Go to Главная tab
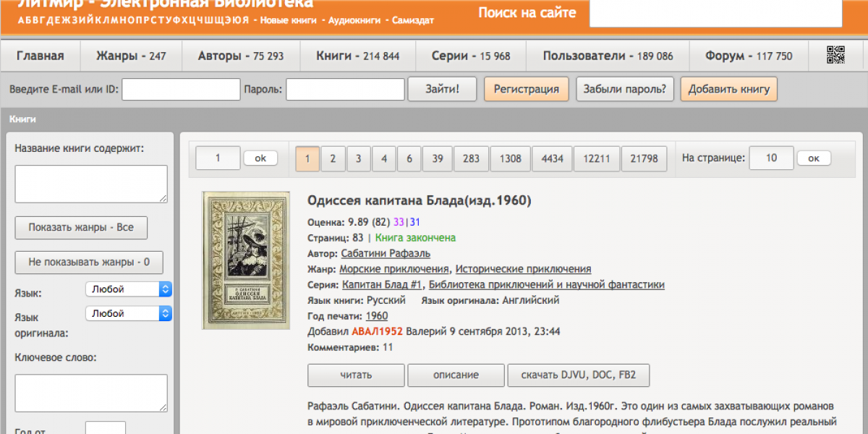This screenshot has width=868, height=434. (x=41, y=56)
